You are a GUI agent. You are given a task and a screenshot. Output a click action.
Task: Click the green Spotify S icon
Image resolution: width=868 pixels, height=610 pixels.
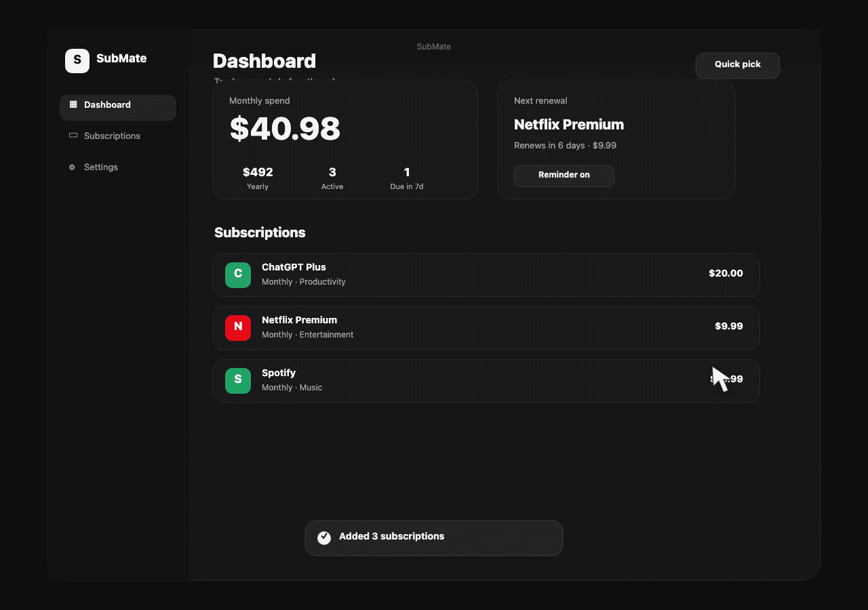point(238,380)
